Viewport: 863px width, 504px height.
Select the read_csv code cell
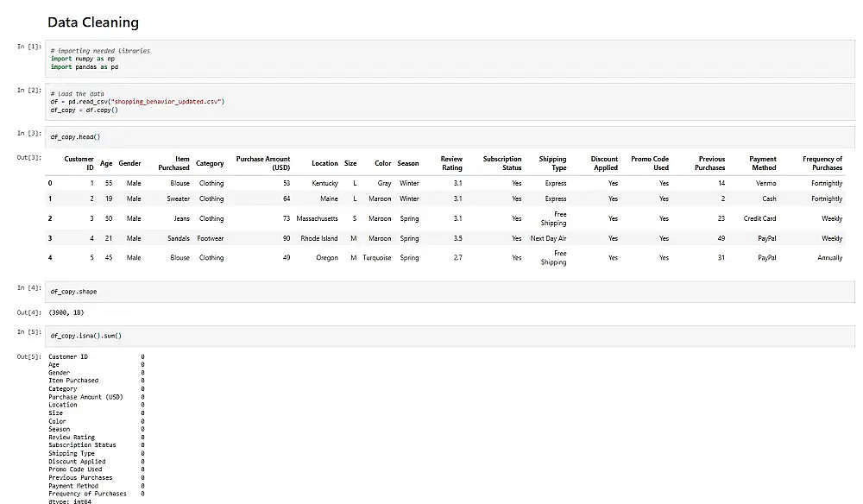(450, 102)
